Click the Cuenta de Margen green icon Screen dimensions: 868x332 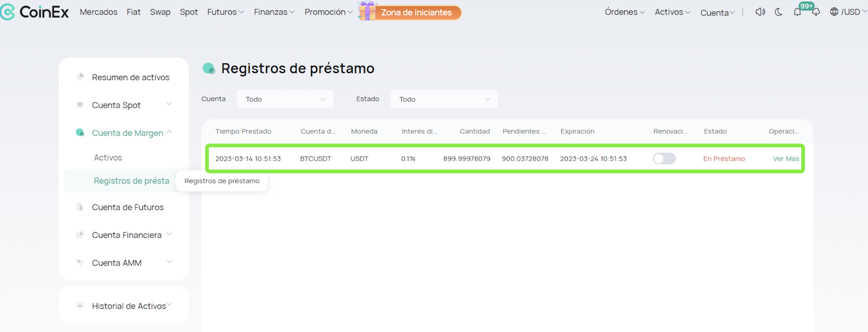tap(80, 132)
